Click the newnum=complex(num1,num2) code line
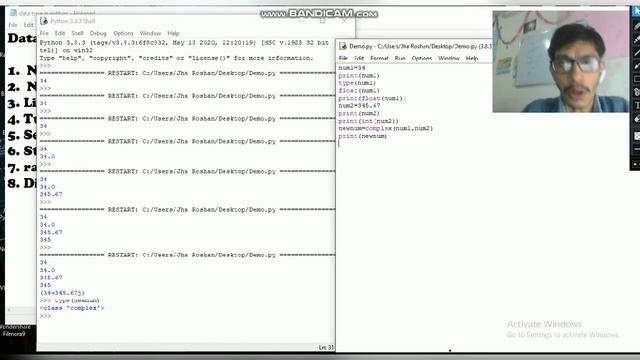This screenshot has height=360, width=640. click(x=386, y=128)
